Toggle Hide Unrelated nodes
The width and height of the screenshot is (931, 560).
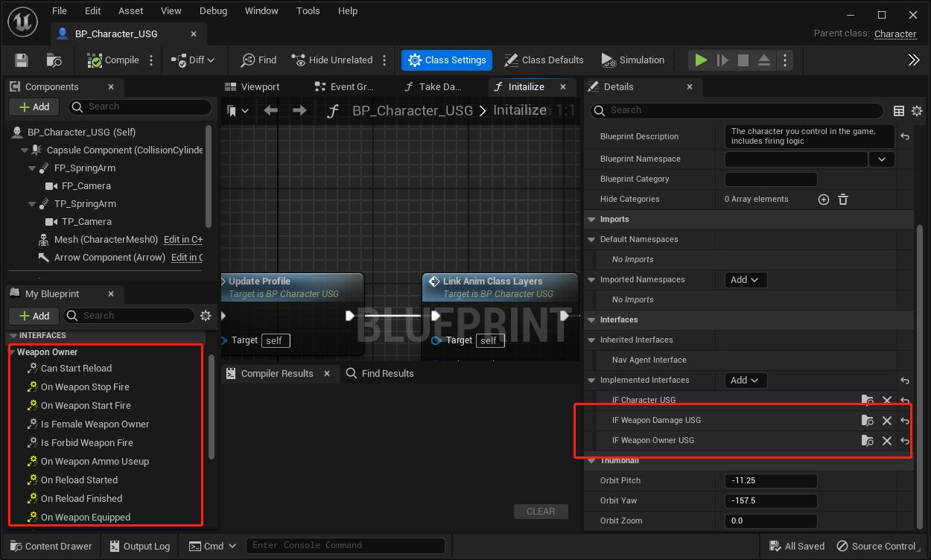click(332, 60)
